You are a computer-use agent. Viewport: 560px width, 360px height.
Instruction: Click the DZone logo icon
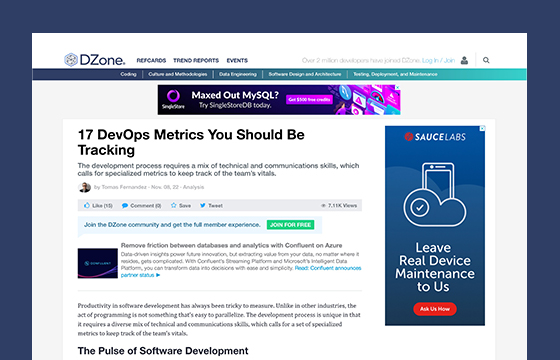click(71, 60)
